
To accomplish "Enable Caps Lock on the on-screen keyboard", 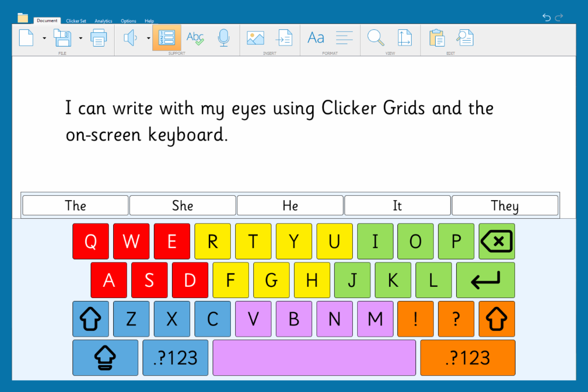I will tap(105, 358).
